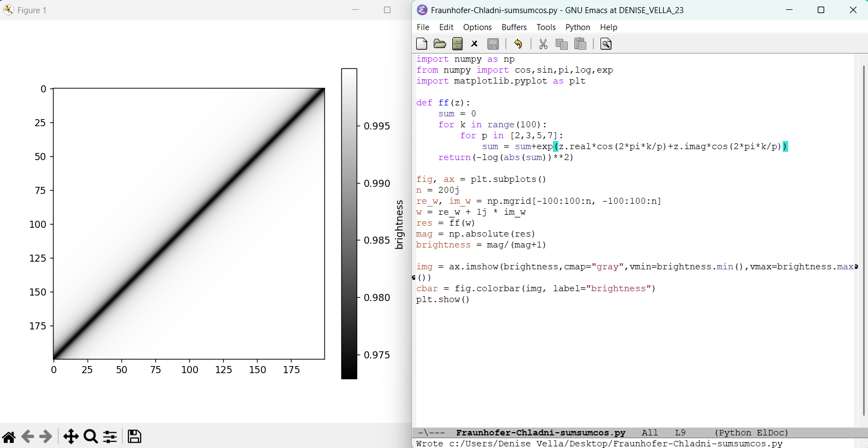Toggle the Pan tool in figure toolbar

coord(71,437)
